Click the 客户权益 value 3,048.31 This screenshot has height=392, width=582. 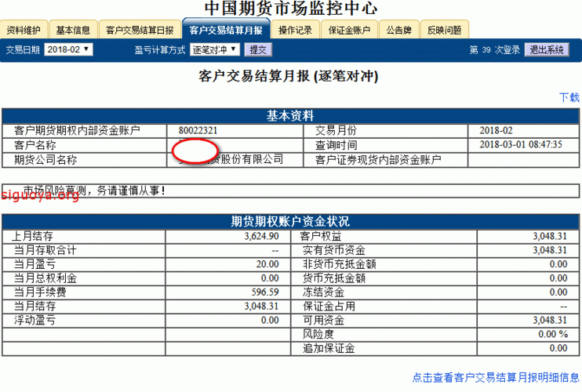pos(550,236)
